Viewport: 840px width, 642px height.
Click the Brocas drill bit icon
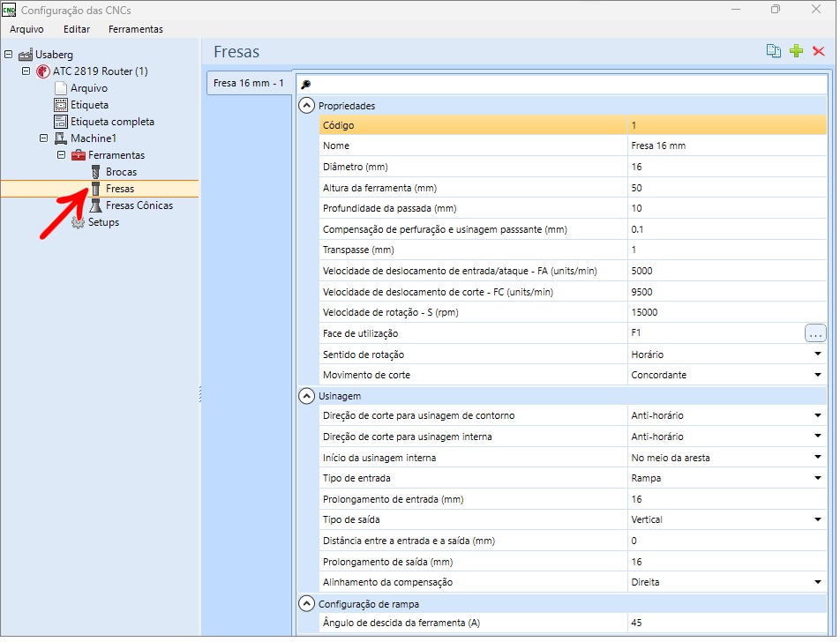pos(96,172)
